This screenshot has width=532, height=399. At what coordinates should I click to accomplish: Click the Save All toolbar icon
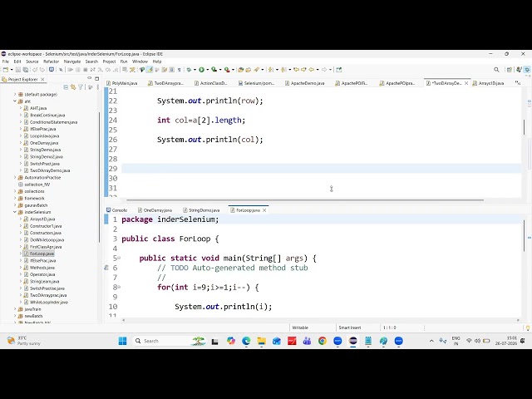click(26, 70)
